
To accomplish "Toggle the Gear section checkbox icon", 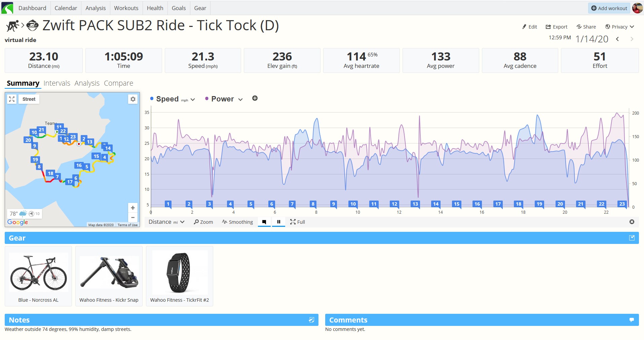I will click(632, 238).
